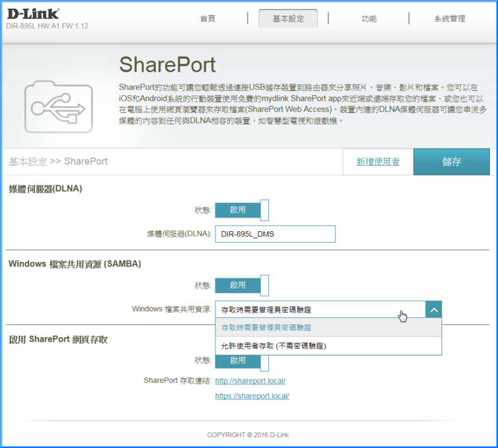Open the http://shareport.local/ link
Viewport: 498px width, 448px height.
(250, 381)
